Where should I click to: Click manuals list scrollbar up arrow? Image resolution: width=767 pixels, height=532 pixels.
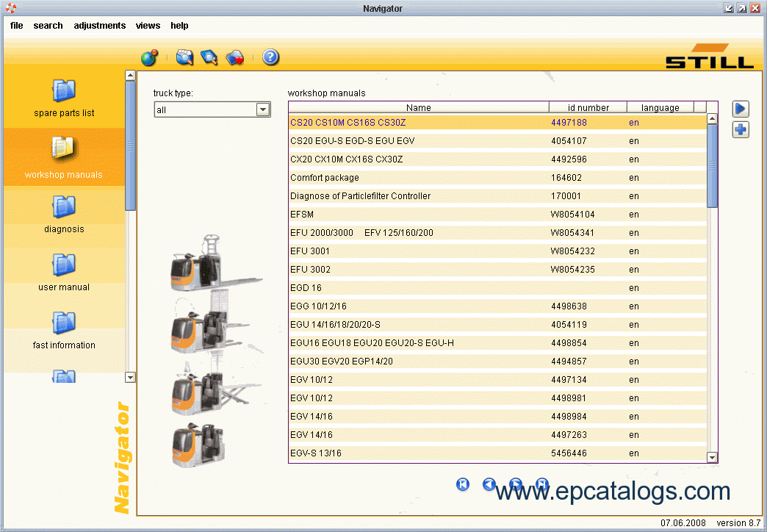click(712, 118)
